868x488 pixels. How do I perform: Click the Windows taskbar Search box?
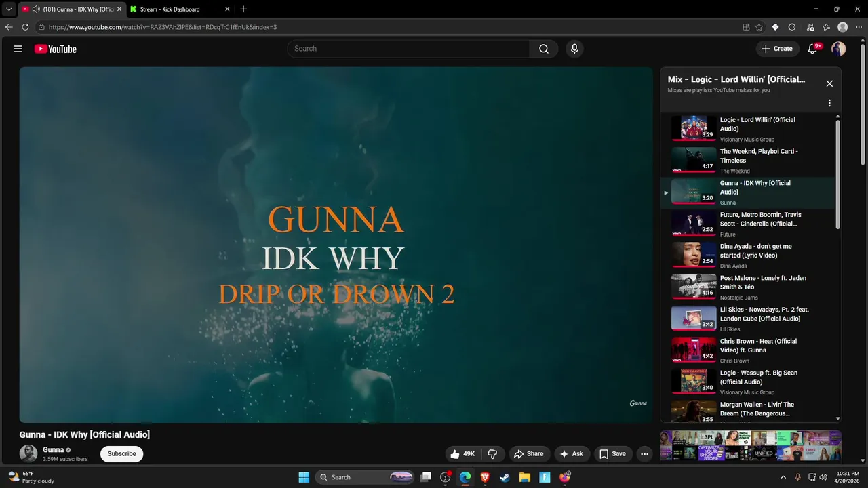click(366, 477)
